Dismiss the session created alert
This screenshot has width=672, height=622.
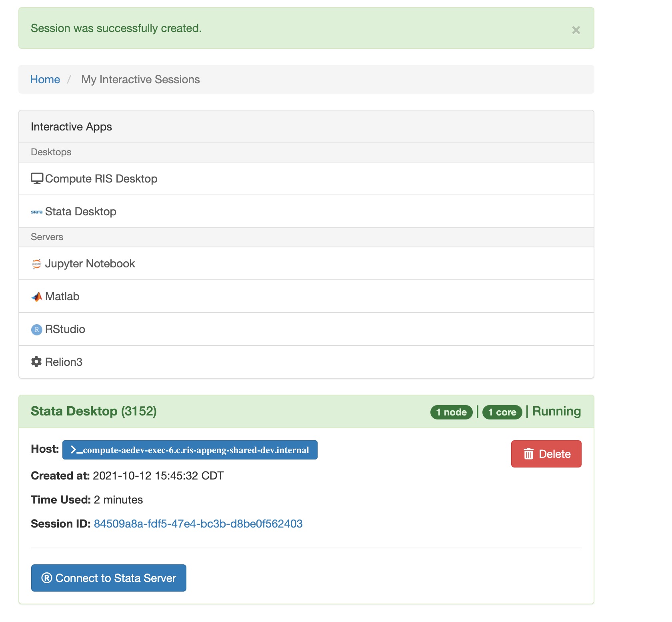[x=576, y=30]
